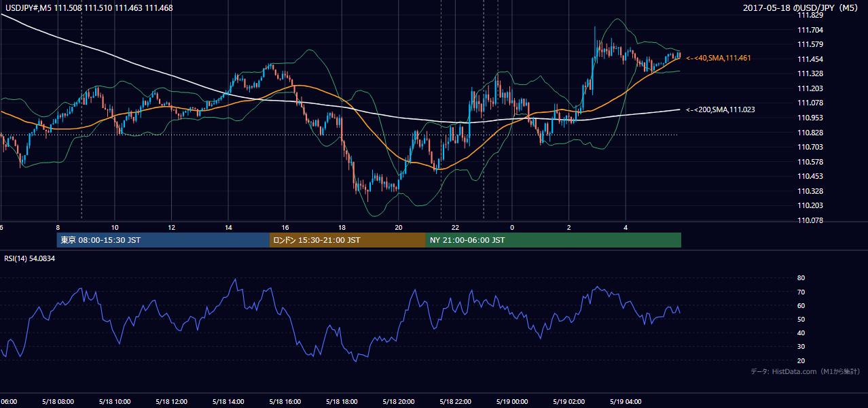Click price level 111.579 on the price axis
Viewport: 868px width, 408px height.
[x=810, y=44]
